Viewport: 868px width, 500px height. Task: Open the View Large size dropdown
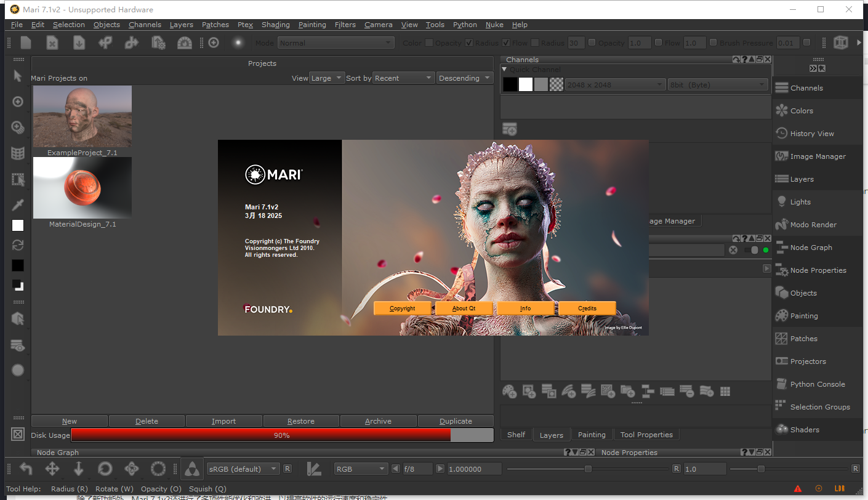pos(327,78)
